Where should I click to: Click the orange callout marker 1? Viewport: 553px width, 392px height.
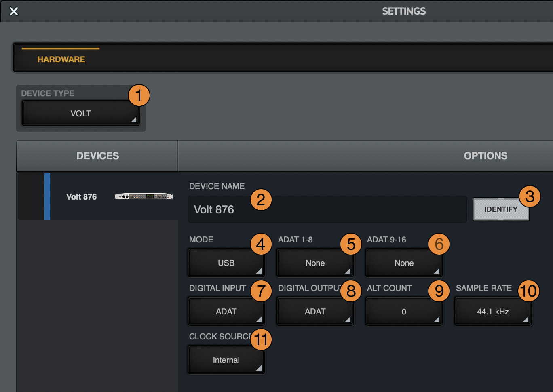[139, 96]
